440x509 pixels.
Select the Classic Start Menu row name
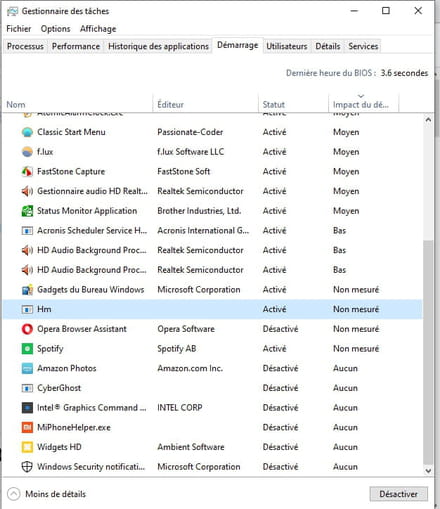pos(71,132)
